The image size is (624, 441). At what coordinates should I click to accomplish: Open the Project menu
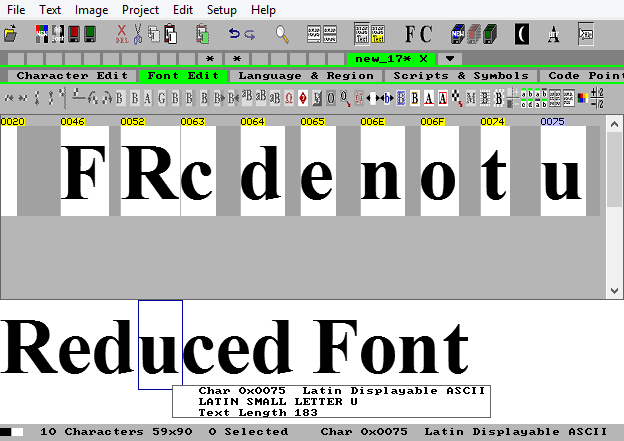click(140, 10)
